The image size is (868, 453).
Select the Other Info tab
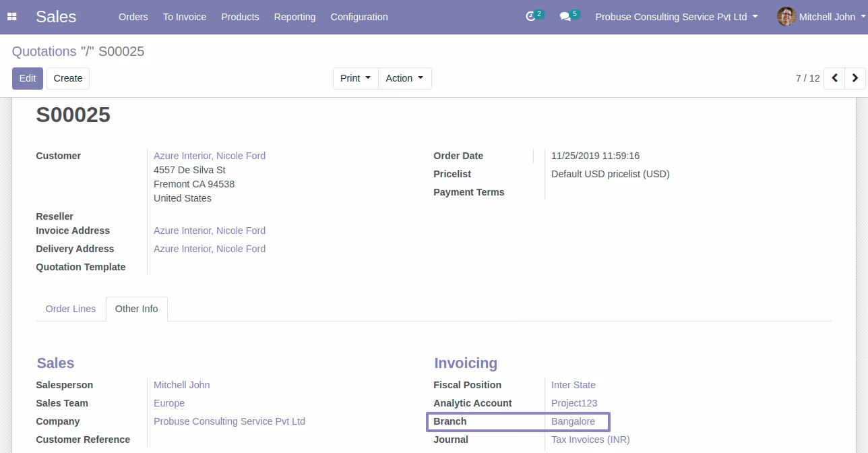137,309
